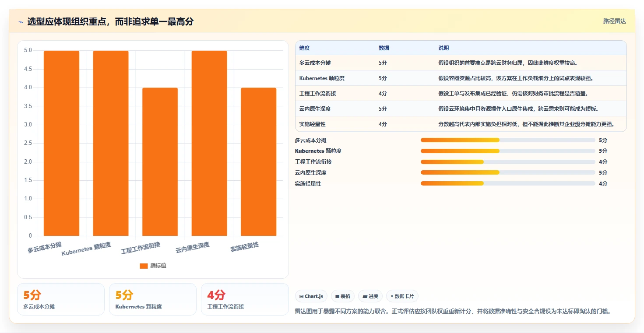Screen dimensions: 644x333
Task: Open the 5分 Kubernetes 颗粒度 stat card
Action: (153, 299)
